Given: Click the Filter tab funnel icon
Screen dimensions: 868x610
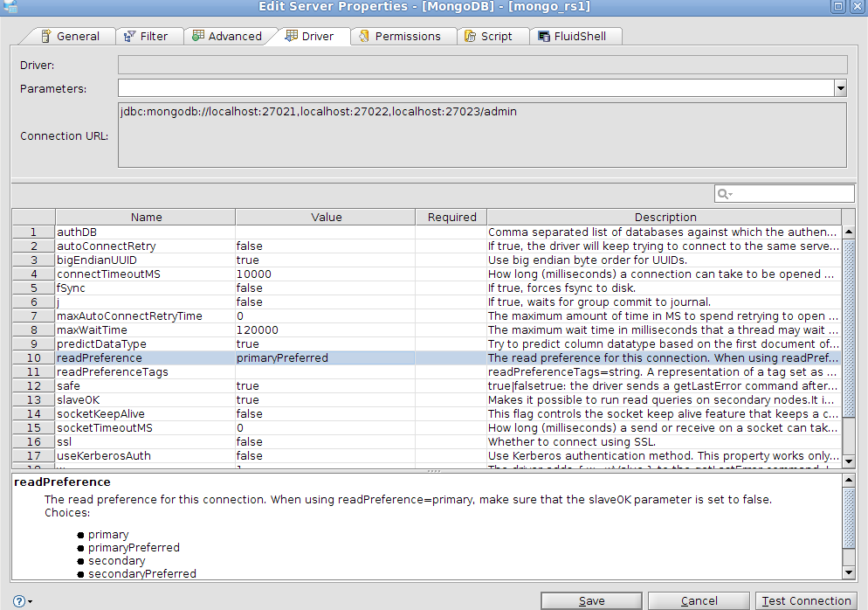Looking at the screenshot, I should [129, 37].
